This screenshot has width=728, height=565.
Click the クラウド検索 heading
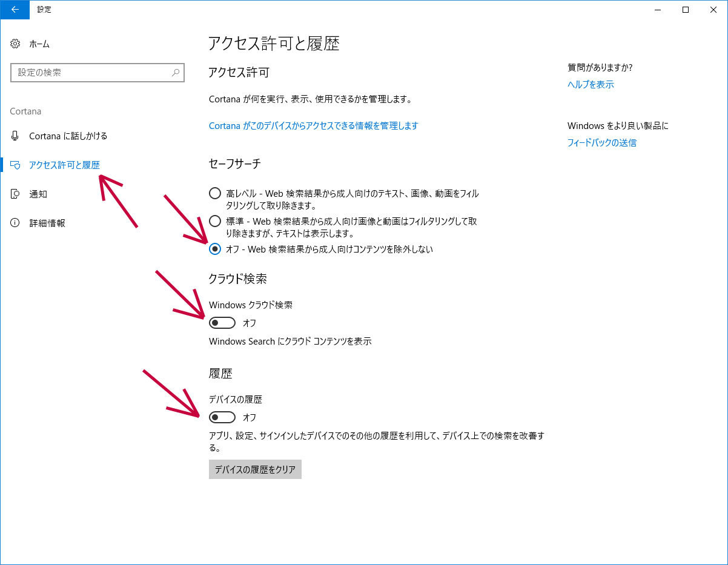tap(237, 279)
